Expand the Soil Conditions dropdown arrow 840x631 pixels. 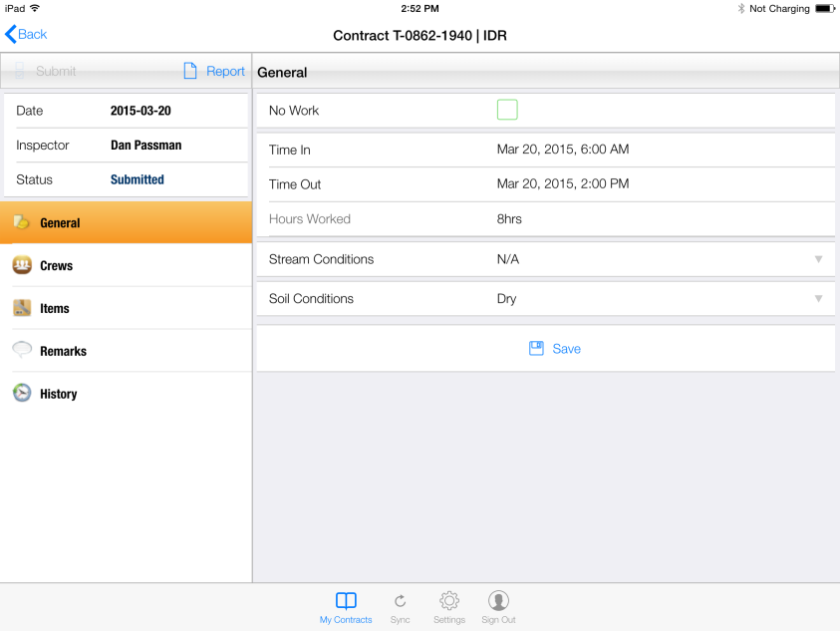[818, 298]
